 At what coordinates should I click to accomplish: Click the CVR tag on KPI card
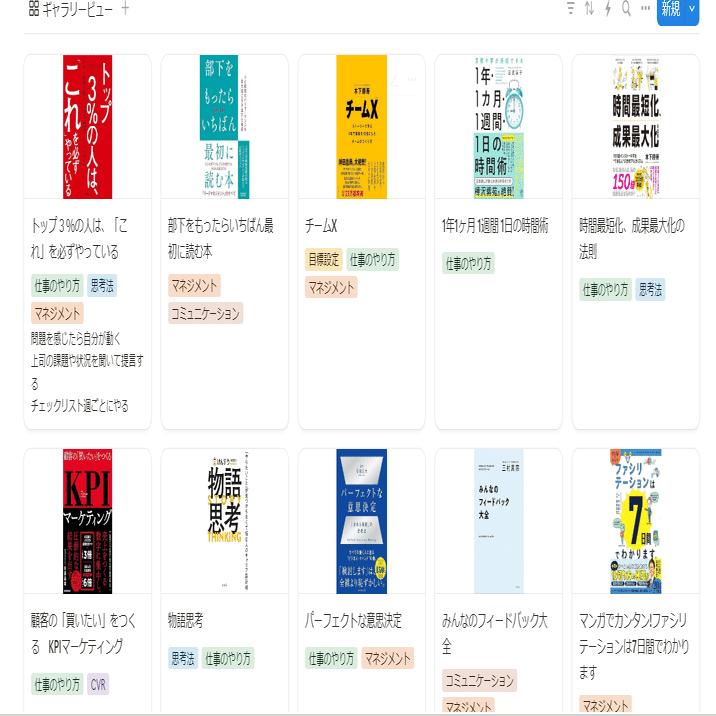(98, 684)
